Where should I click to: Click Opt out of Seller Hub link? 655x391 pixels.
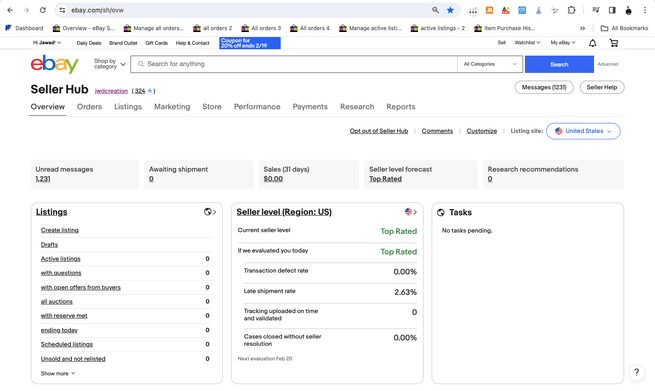(378, 131)
